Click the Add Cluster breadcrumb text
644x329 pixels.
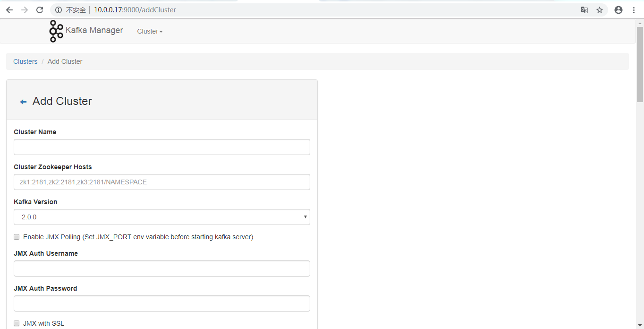point(65,61)
